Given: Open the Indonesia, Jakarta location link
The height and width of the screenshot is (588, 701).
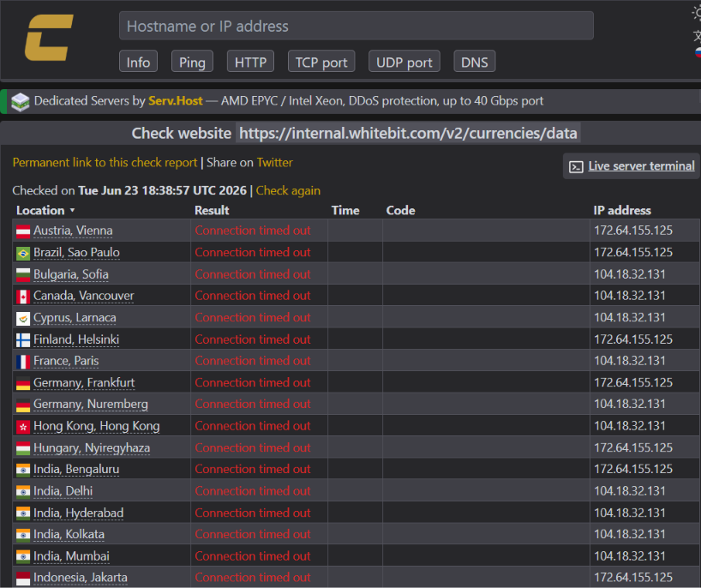Looking at the screenshot, I should coord(81,578).
